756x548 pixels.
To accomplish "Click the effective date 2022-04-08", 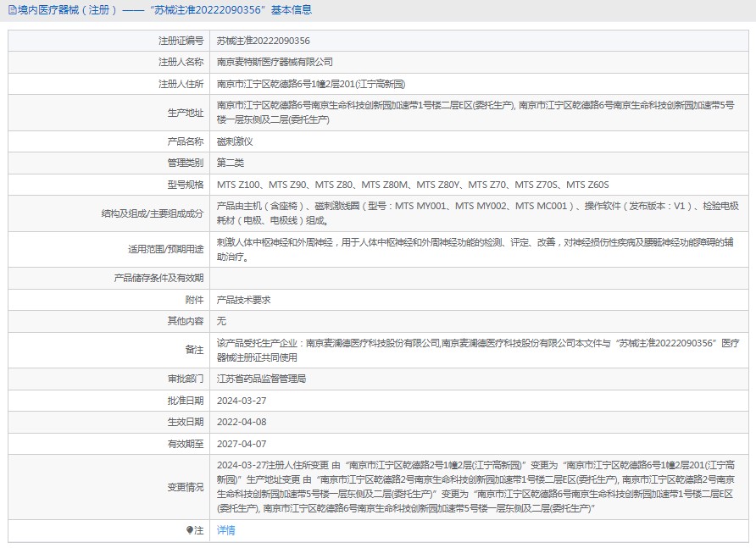I will point(242,422).
